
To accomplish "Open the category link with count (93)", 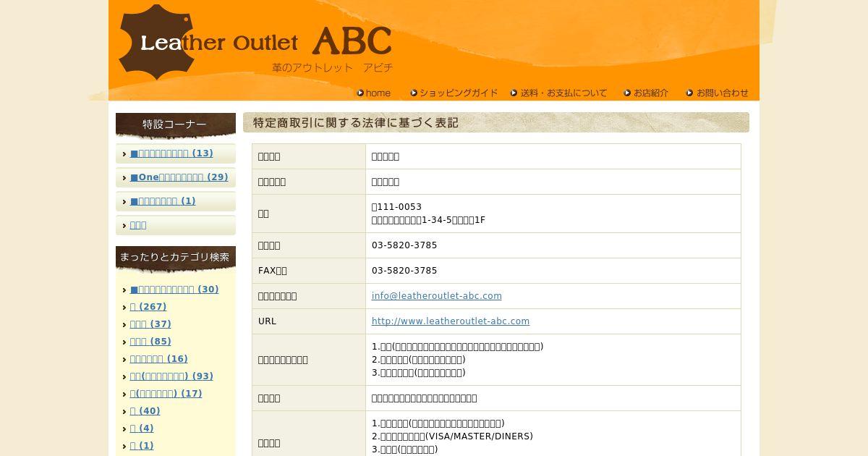I will (171, 376).
